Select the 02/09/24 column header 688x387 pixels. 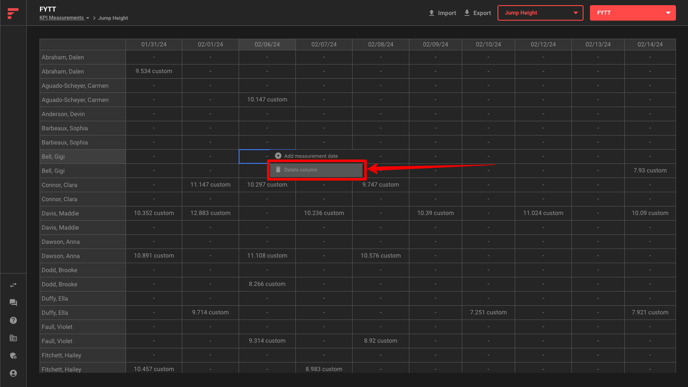[x=435, y=44]
